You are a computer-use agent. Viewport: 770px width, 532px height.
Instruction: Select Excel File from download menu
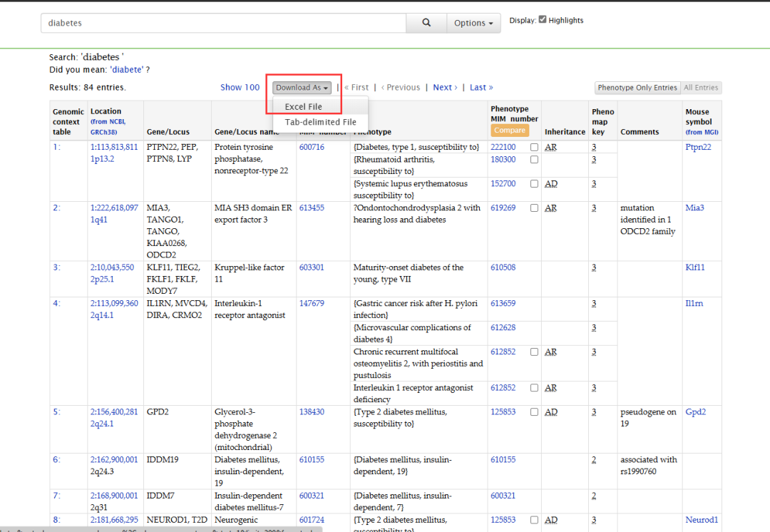(304, 107)
